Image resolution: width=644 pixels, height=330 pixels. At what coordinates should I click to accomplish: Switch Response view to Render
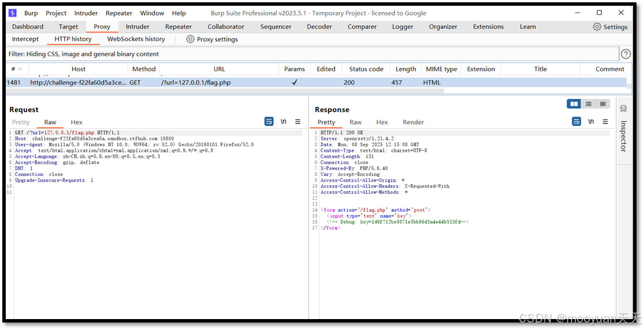[413, 122]
